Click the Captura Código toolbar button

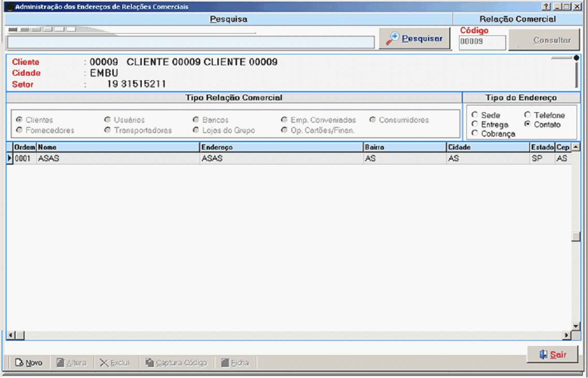pyautogui.click(x=176, y=363)
